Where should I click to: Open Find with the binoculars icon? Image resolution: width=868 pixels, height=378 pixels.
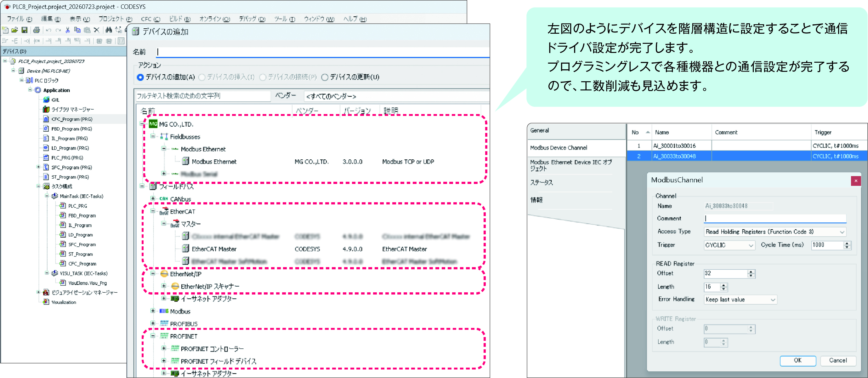click(x=109, y=30)
